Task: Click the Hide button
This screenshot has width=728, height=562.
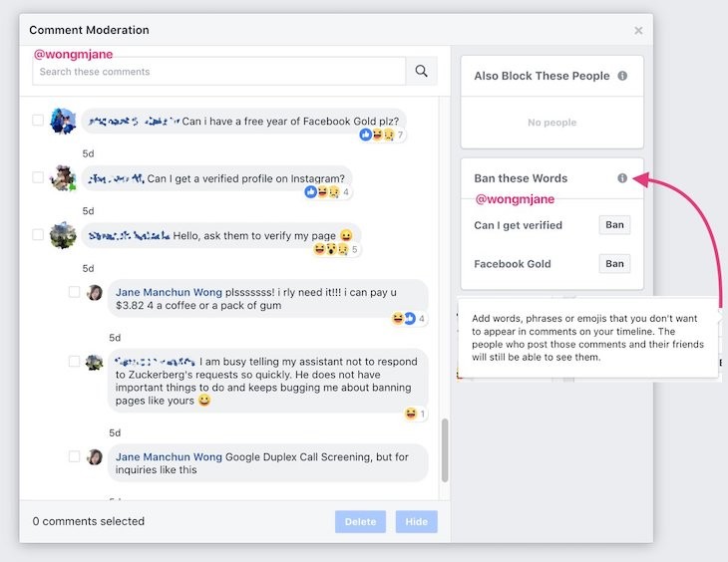Action: point(417,521)
